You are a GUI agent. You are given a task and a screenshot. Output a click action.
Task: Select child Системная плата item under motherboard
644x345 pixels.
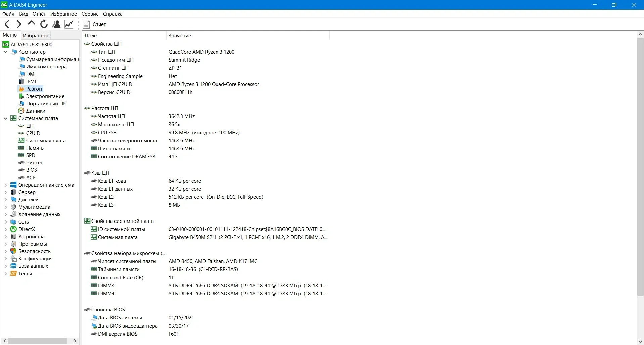(x=46, y=141)
